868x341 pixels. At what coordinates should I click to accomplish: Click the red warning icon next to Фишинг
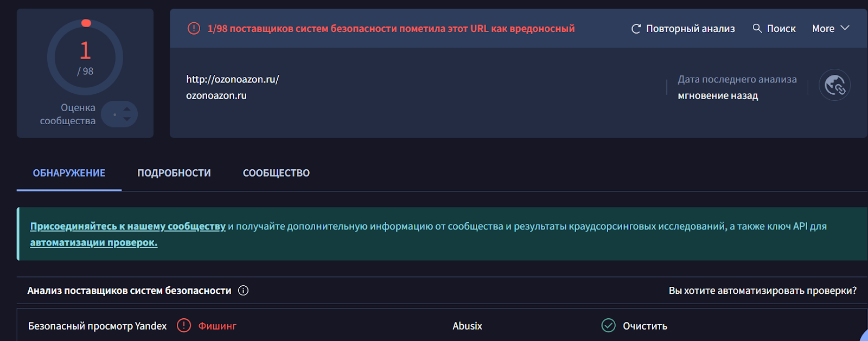[x=184, y=325]
